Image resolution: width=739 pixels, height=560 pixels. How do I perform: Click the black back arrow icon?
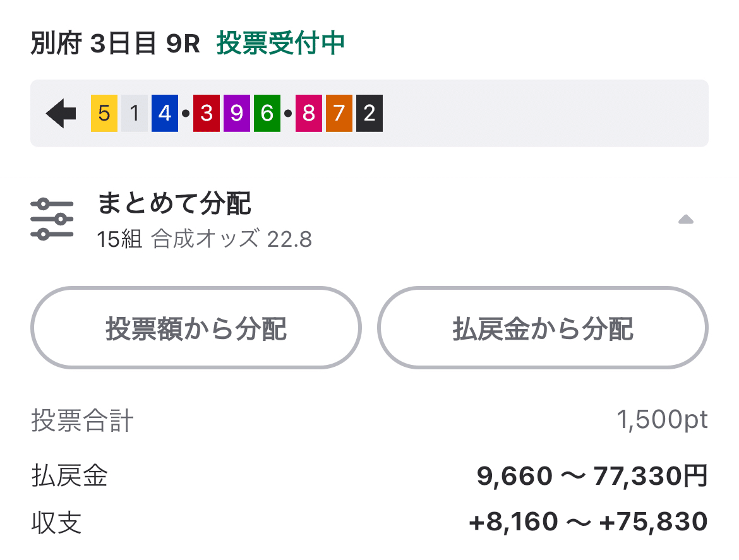61,112
